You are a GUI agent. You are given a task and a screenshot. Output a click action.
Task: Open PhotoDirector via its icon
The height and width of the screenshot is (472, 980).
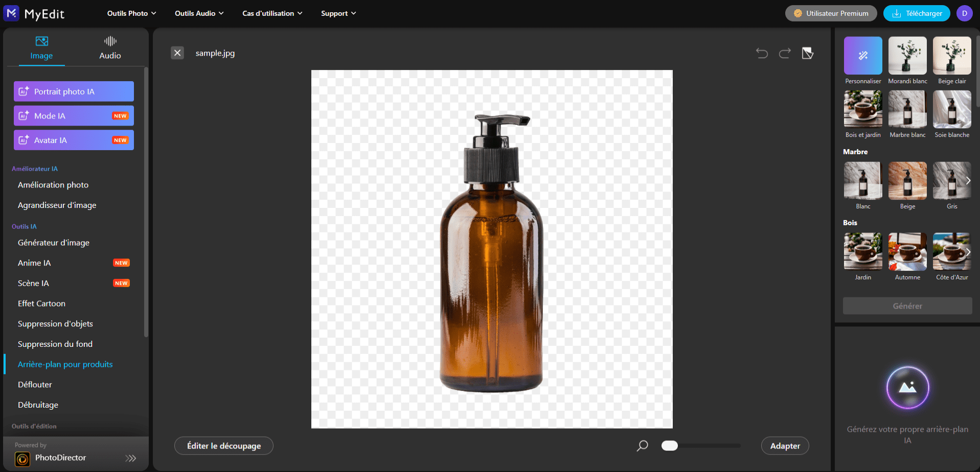[22, 458]
